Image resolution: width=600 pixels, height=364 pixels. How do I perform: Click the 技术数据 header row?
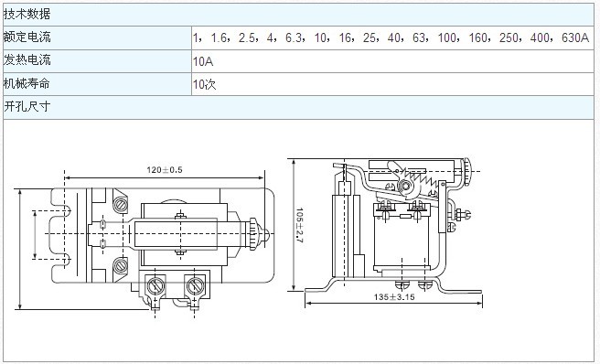298,15
